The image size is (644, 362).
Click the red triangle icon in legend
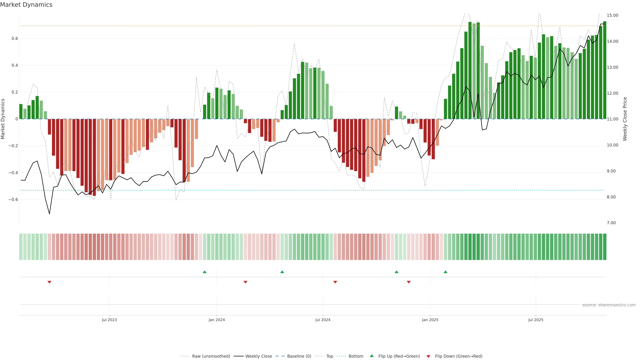tap(428, 356)
